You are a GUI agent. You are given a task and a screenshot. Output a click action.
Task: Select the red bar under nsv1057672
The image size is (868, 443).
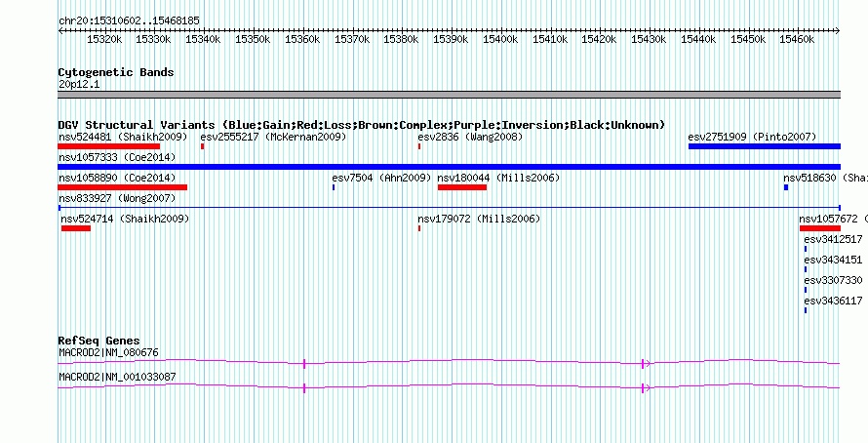point(820,228)
